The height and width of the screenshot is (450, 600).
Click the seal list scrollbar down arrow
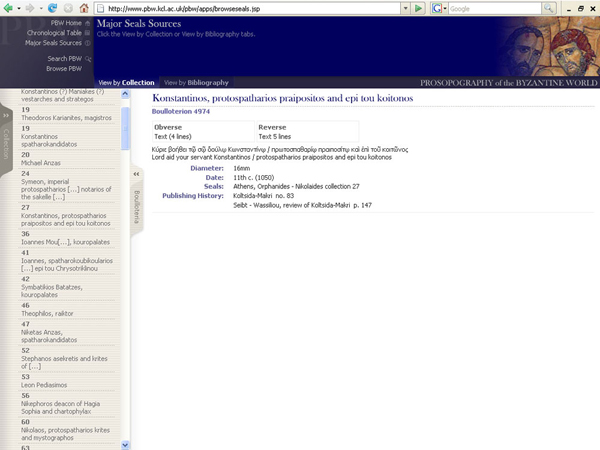125,444
